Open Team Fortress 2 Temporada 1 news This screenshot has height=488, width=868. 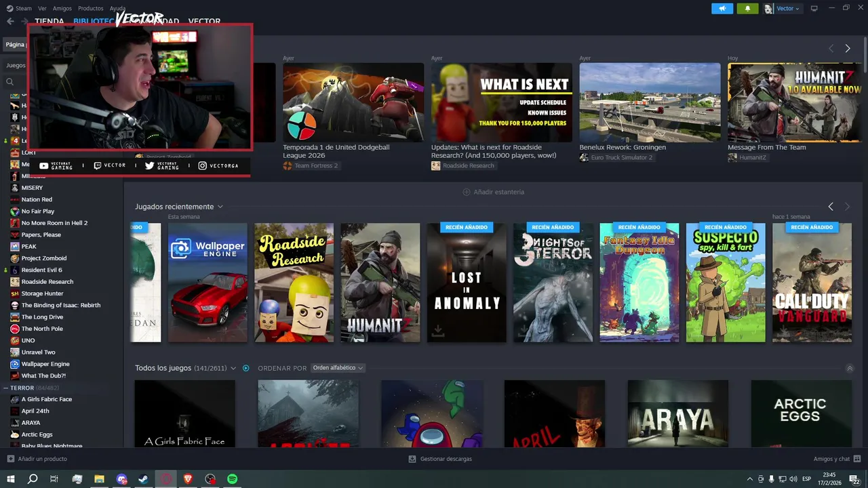(353, 102)
